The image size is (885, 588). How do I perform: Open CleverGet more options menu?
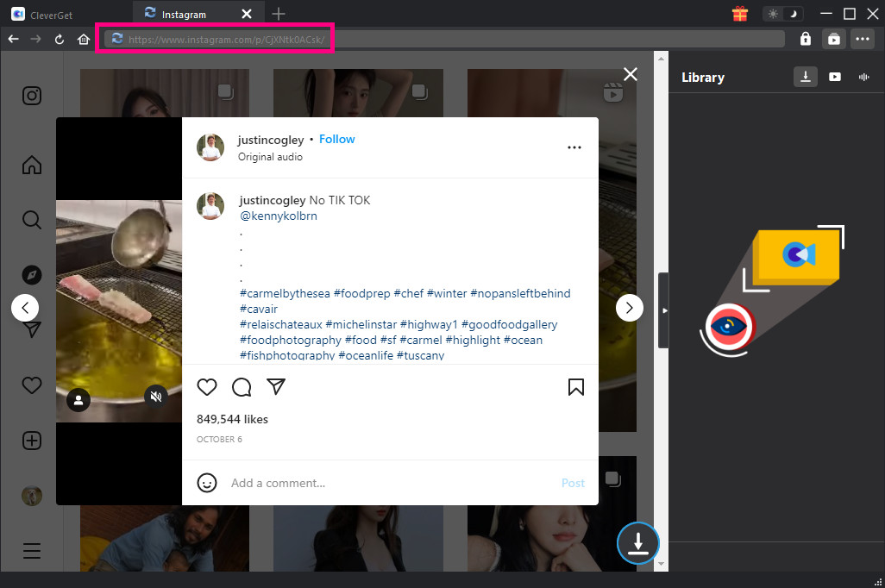coord(862,39)
